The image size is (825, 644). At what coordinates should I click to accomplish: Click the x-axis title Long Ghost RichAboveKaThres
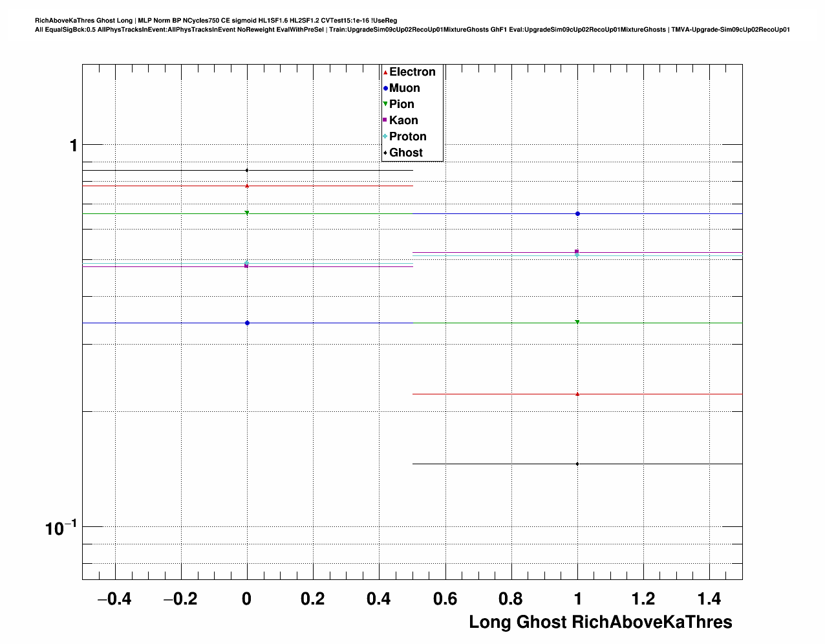(x=600, y=622)
